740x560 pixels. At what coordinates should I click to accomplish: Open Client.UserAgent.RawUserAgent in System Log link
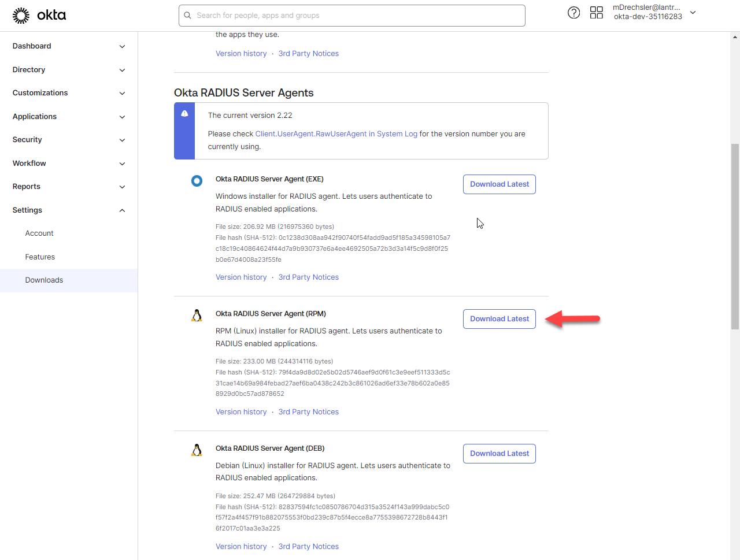pos(336,134)
